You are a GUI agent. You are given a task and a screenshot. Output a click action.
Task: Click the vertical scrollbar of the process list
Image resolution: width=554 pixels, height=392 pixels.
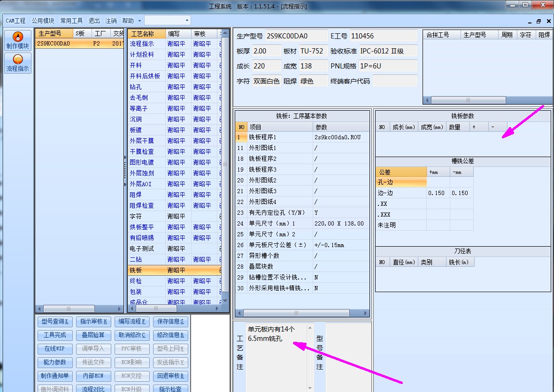225,167
